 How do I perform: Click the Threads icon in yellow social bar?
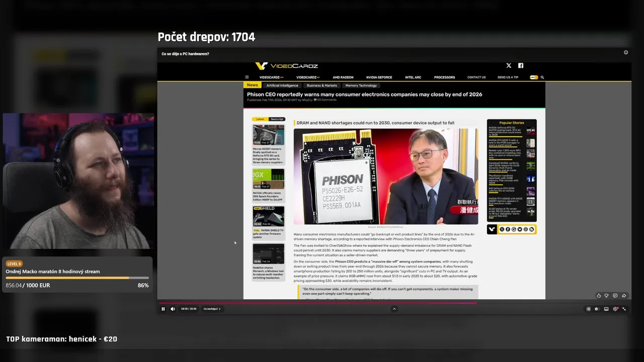pos(526,229)
